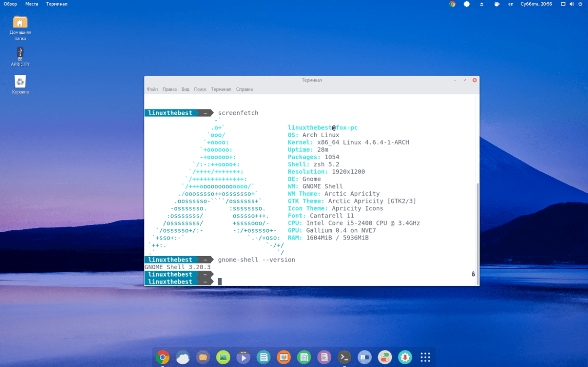
Task: Click the terminal icon in dock
Action: 345,358
